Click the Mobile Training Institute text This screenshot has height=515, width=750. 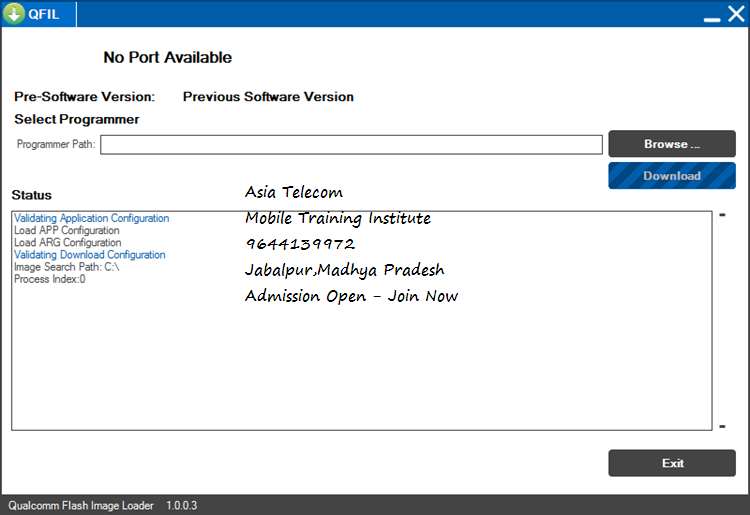point(338,219)
